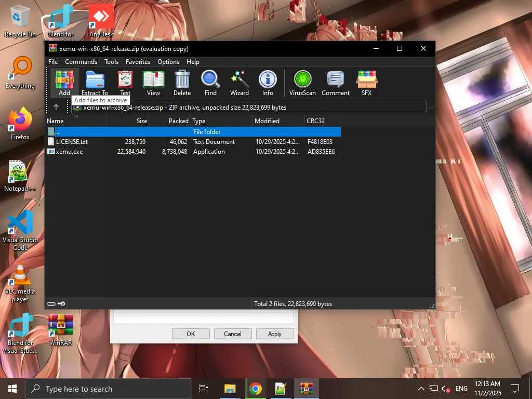Open the File menu

53,62
